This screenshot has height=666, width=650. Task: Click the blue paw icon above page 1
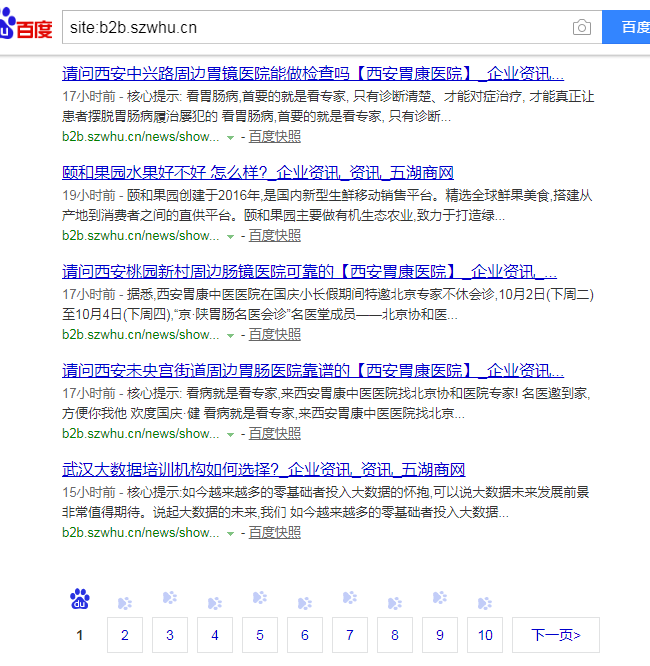[x=80, y=599]
